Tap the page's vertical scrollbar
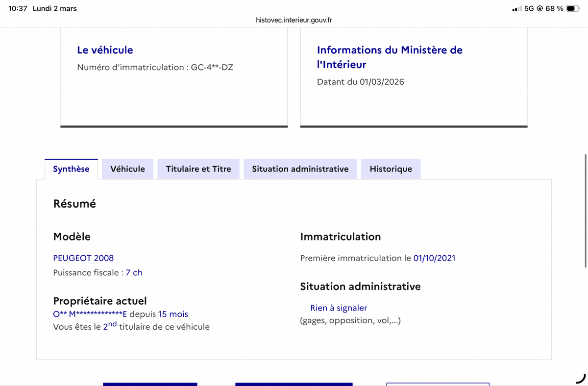Screen dimensions: 588x386 point(586,211)
